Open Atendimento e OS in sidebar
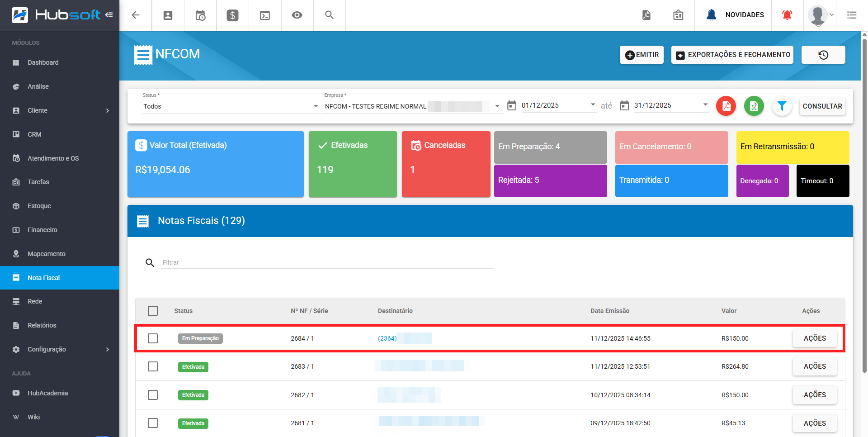This screenshot has height=437, width=868. pos(60,158)
